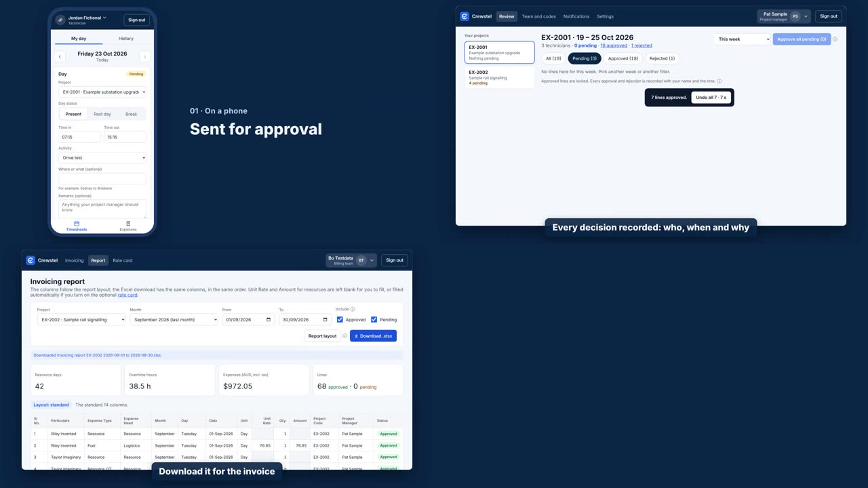Open the calendar picker in the From date field
868x488 pixels.
tap(268, 320)
